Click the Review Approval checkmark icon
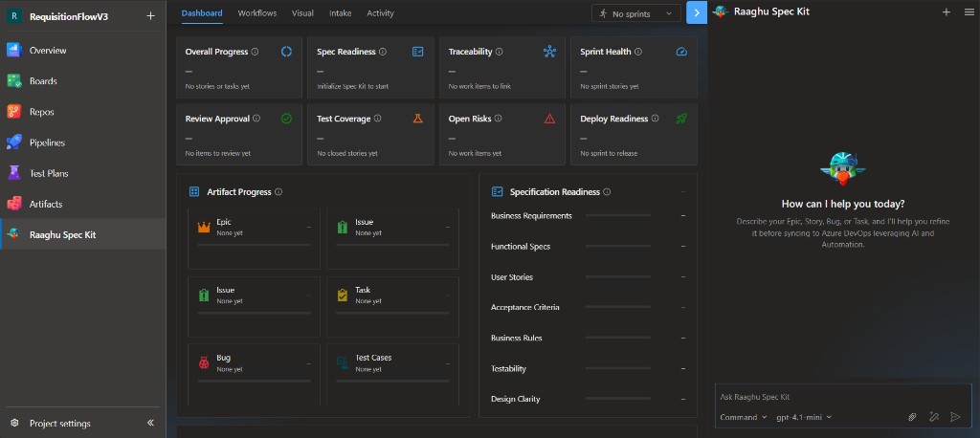 286,118
